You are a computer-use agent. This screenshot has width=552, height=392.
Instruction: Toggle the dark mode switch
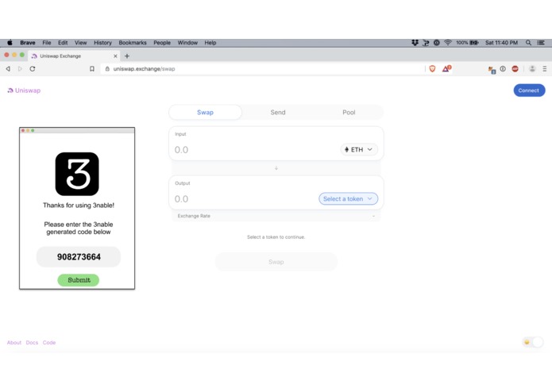tap(533, 342)
